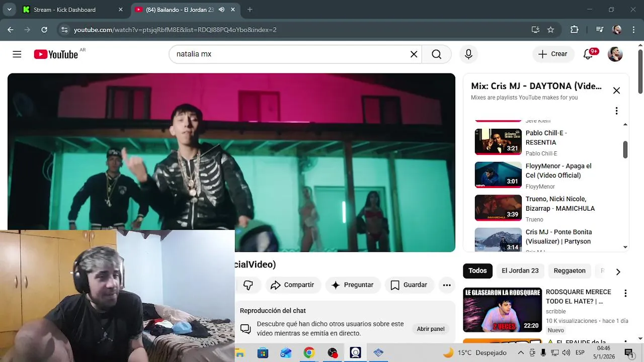Open a new browser tab
This screenshot has width=644, height=362.
tap(250, 10)
